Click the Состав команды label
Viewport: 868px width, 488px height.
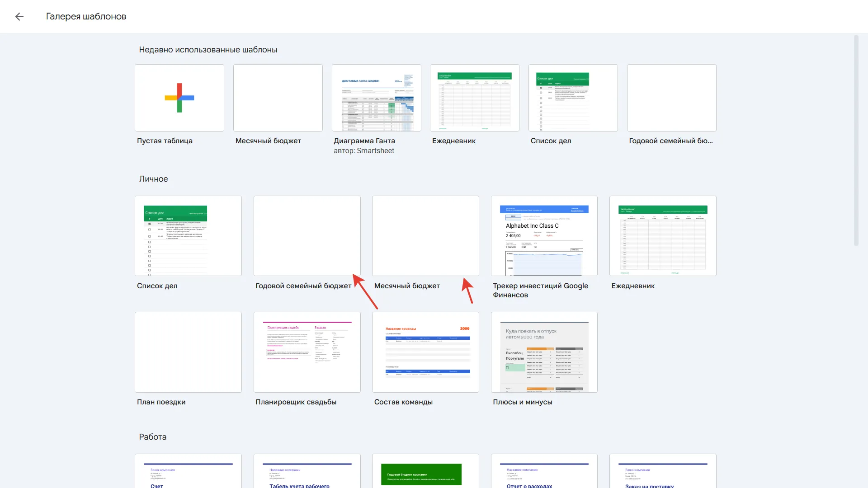click(403, 402)
